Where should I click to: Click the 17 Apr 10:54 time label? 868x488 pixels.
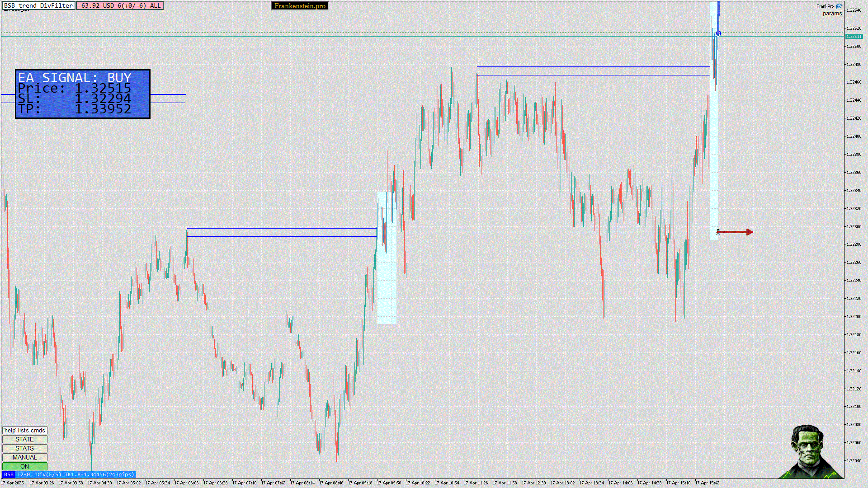click(x=447, y=483)
